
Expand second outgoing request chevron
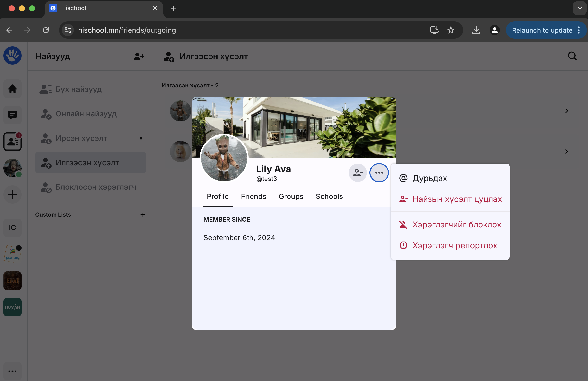tap(566, 152)
